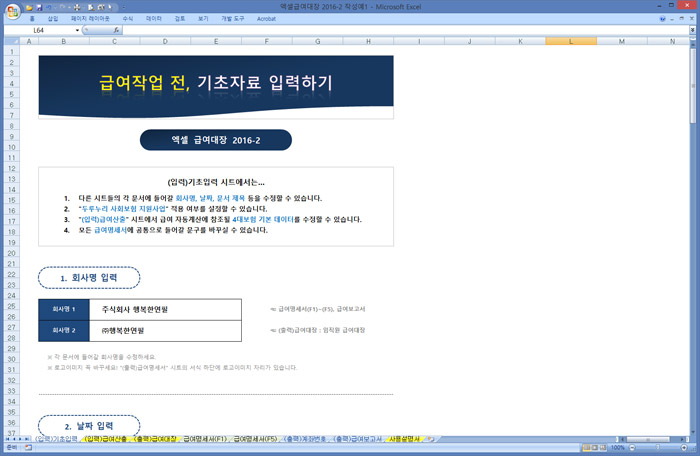The height and width of the screenshot is (456, 700).
Task: Click into the formula bar
Action: click(405, 30)
